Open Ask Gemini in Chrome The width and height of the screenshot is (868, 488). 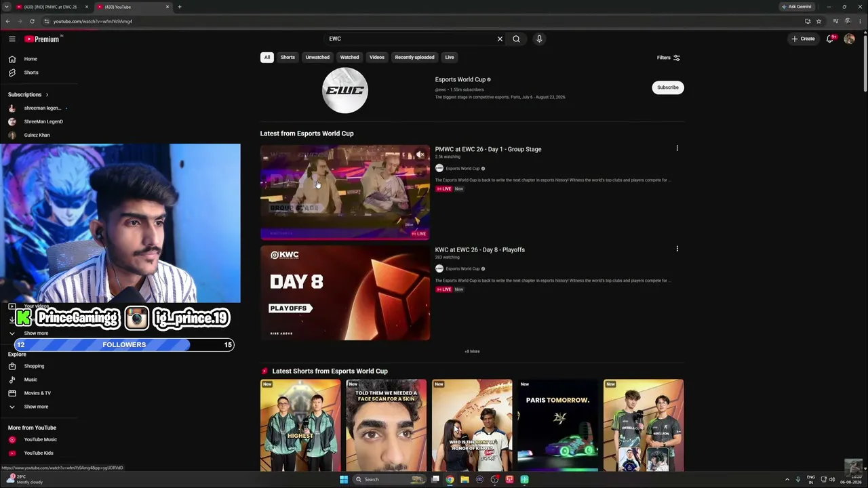797,7
